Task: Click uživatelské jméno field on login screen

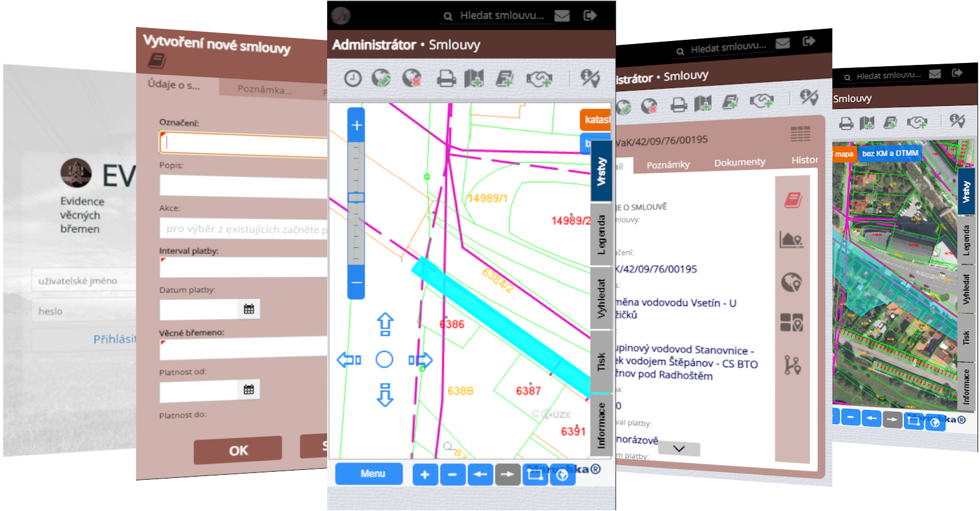Action: click(x=84, y=281)
